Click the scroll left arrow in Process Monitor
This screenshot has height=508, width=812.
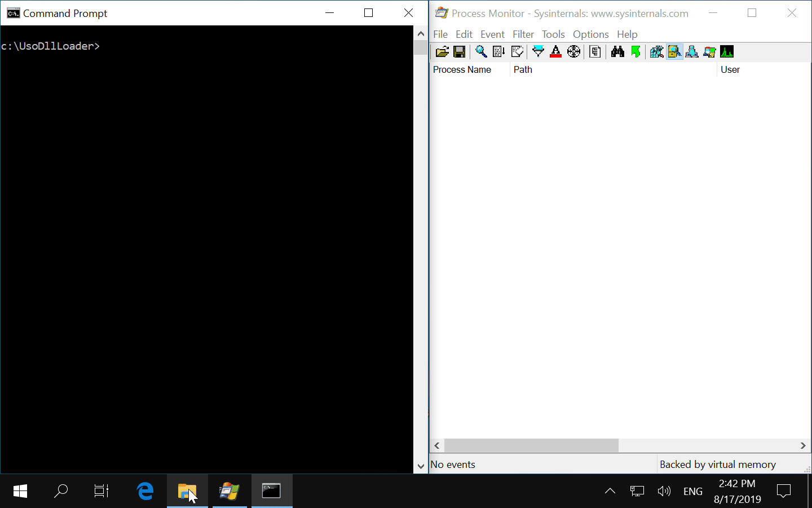tap(437, 446)
